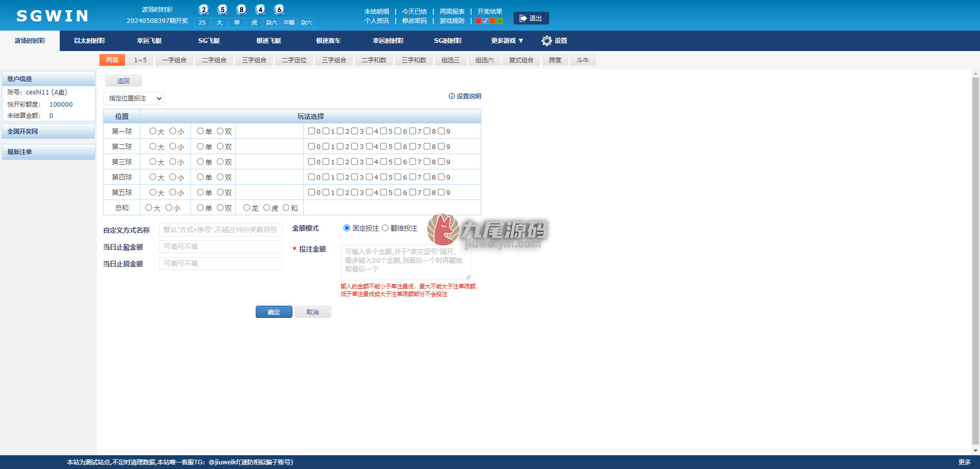Open the 设置说明 info icon
Viewport: 980px width, 469px height.
point(452,96)
